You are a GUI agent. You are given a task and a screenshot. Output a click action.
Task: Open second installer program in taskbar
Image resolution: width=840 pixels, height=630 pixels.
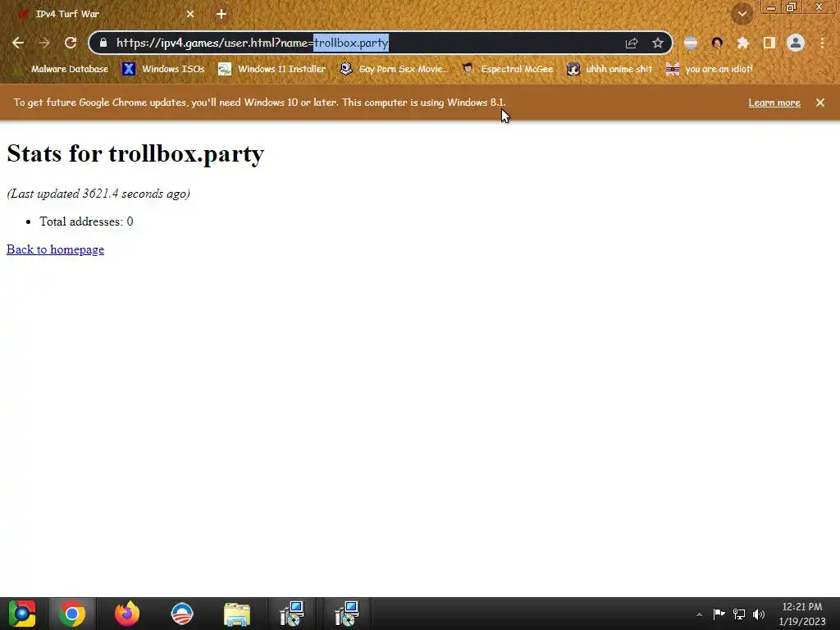click(347, 614)
